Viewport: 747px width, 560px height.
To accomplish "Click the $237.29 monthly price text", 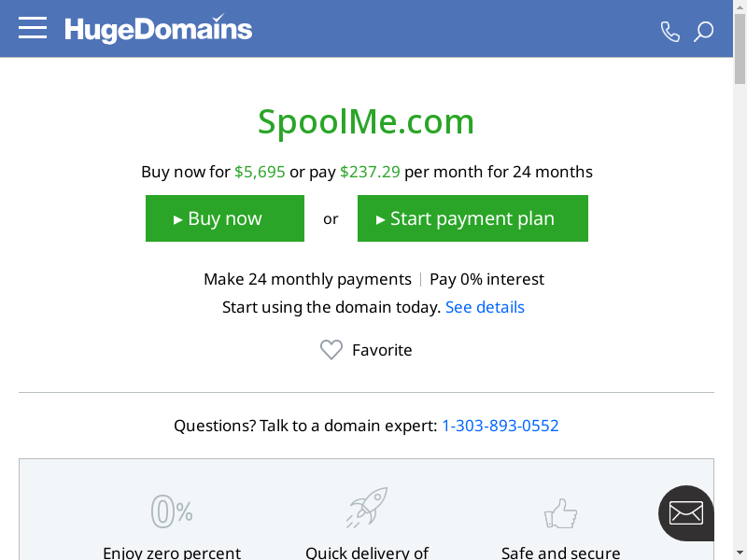I will point(370,172).
